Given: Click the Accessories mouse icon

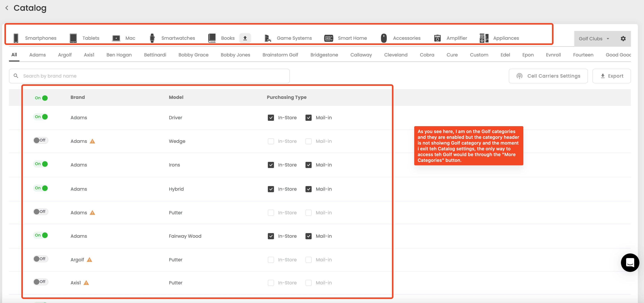Looking at the screenshot, I should point(384,38).
